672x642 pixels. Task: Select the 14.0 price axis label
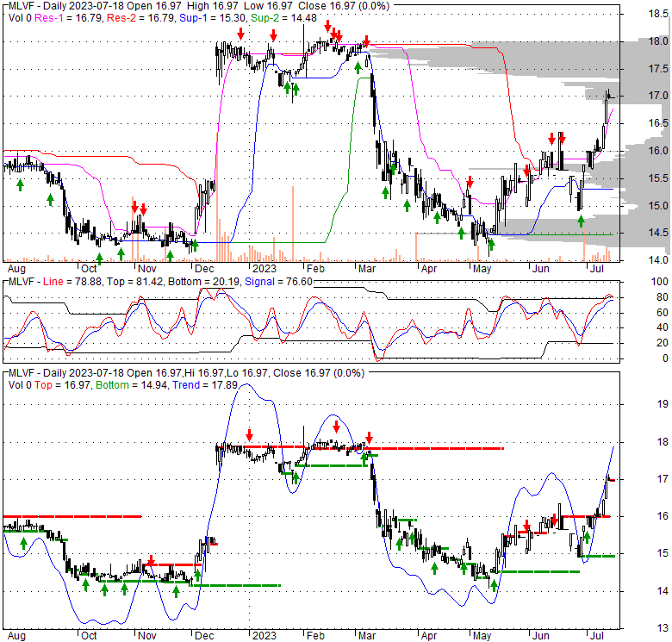[658, 260]
